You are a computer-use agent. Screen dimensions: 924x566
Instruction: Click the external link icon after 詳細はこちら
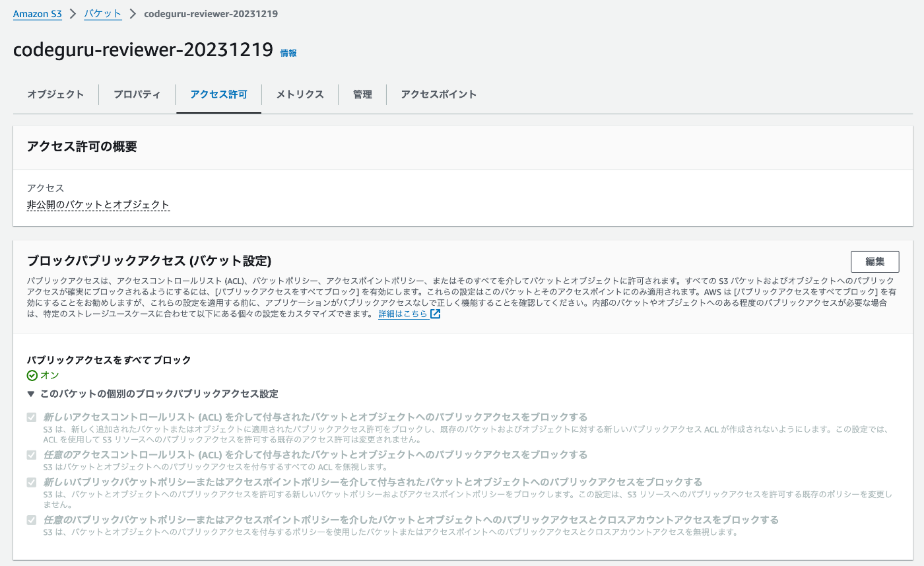click(435, 314)
